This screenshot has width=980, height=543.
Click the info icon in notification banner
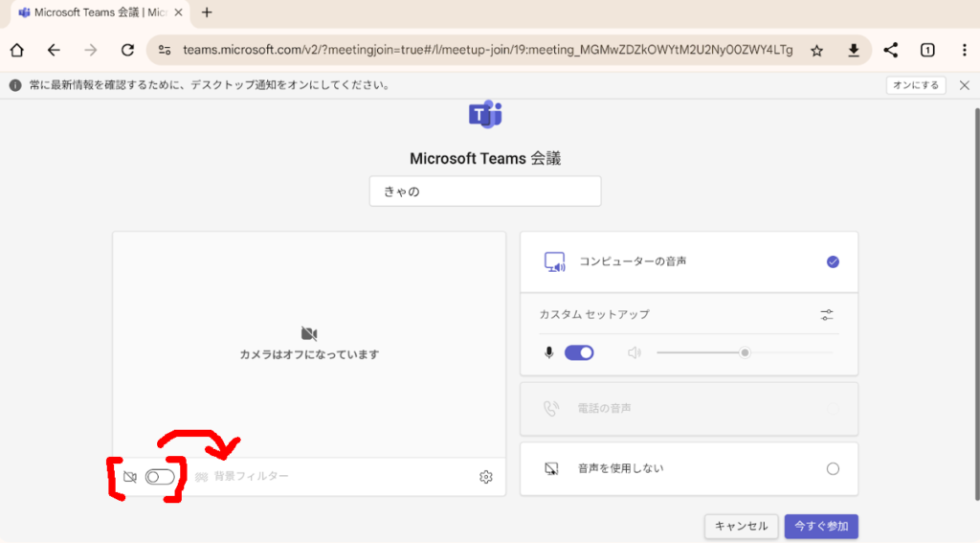(x=15, y=85)
